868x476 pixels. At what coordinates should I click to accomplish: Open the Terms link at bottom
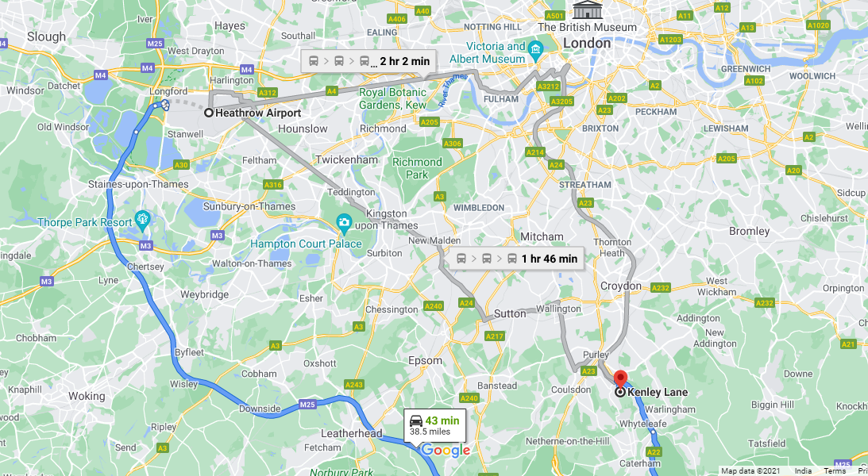(834, 471)
